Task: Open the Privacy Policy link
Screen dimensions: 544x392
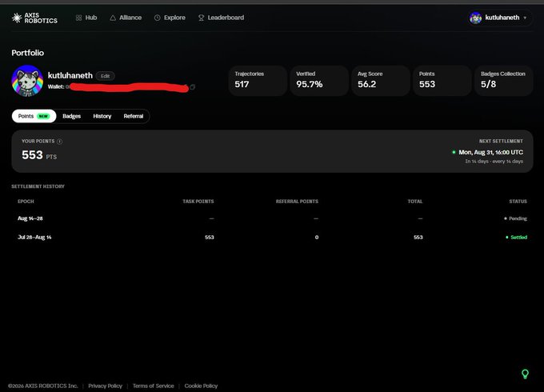Action: (x=105, y=386)
